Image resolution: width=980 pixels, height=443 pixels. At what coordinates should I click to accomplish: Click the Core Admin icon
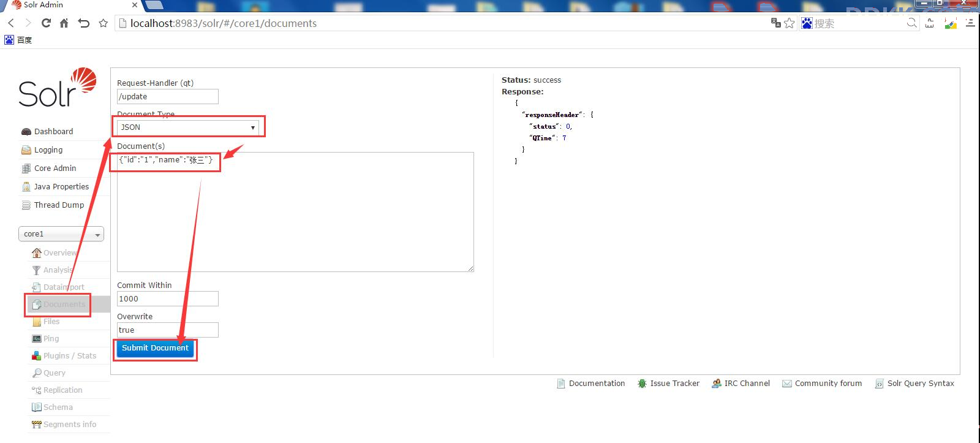(26, 168)
